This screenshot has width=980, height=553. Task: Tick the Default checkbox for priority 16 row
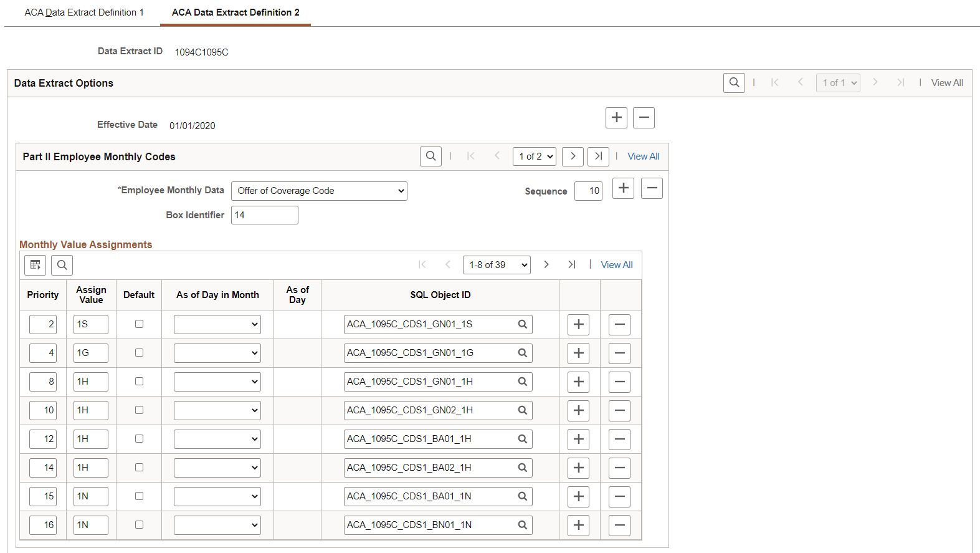click(x=139, y=525)
